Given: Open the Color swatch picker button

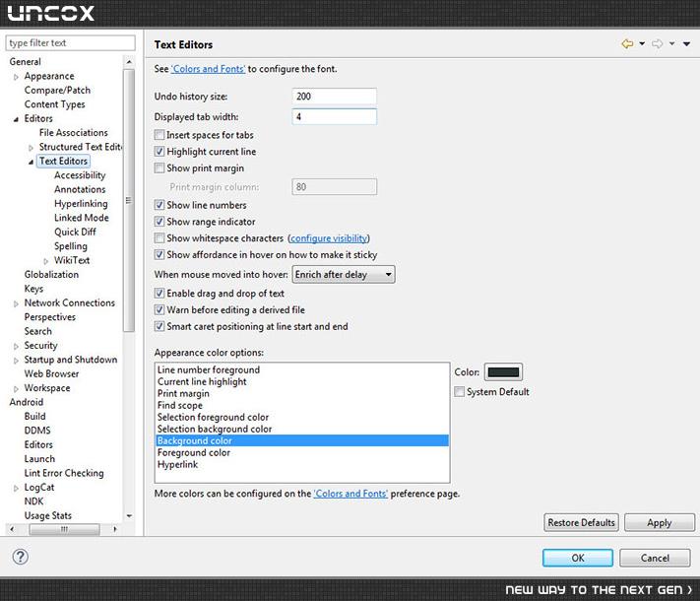Looking at the screenshot, I should coord(503,371).
